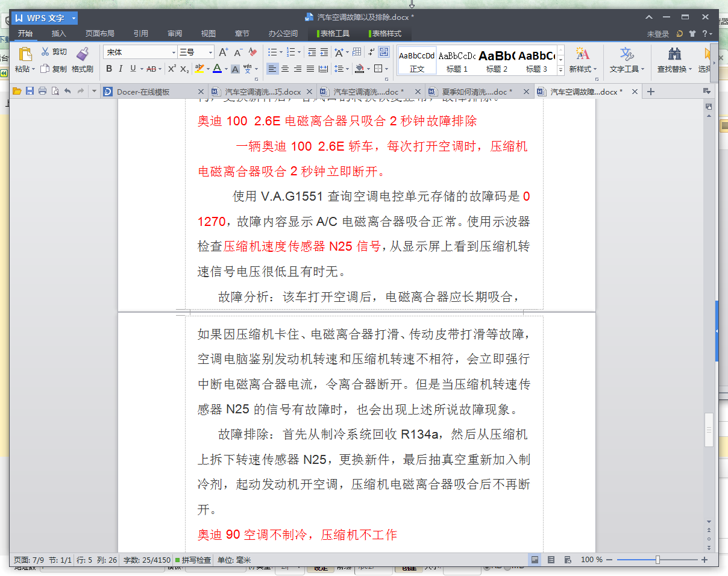The width and height of the screenshot is (728, 576).
Task: Open the font name dropdown (宋体)
Action: tap(174, 52)
